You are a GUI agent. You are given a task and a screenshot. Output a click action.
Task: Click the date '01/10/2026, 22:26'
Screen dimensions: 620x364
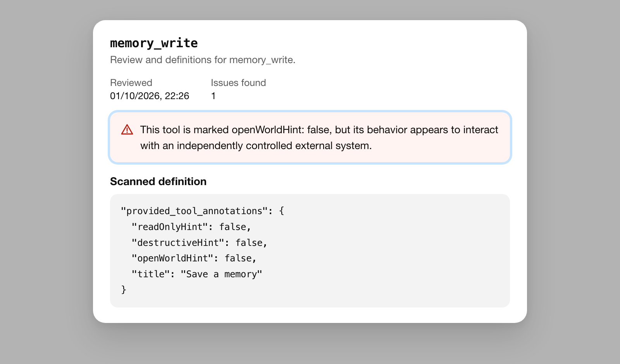(150, 96)
